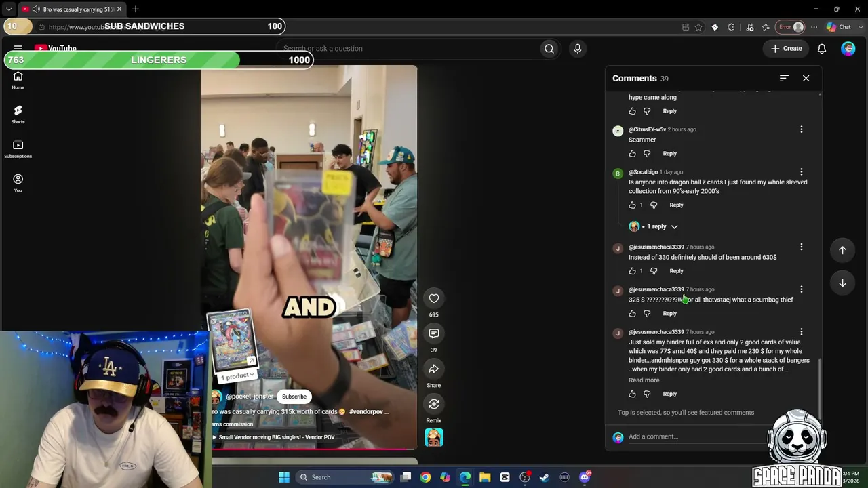Viewport: 868px width, 488px height.
Task: Click the 'Add a comment' field
Action: pyautogui.click(x=698, y=436)
